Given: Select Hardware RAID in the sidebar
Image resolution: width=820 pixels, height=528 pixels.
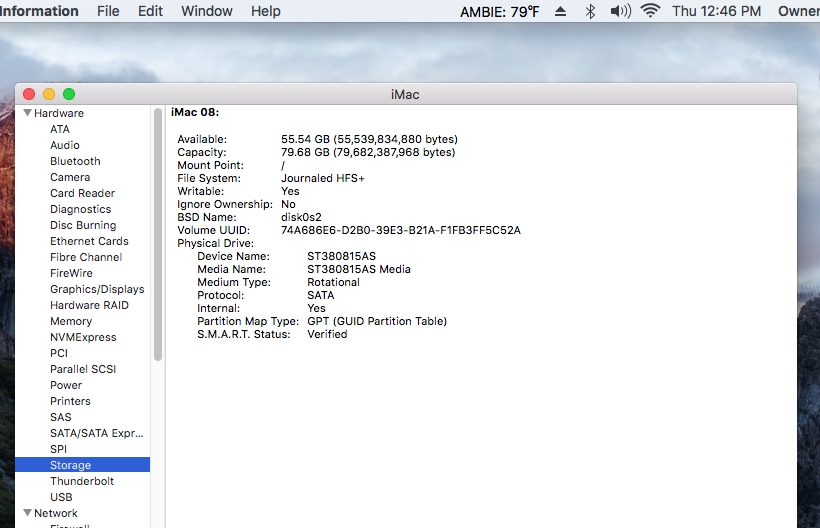Looking at the screenshot, I should click(89, 305).
